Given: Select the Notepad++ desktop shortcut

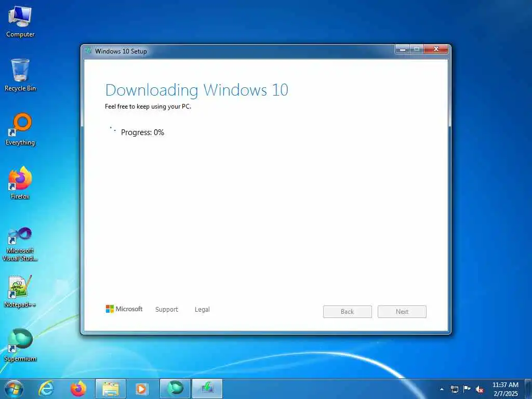Looking at the screenshot, I should click(x=20, y=291).
